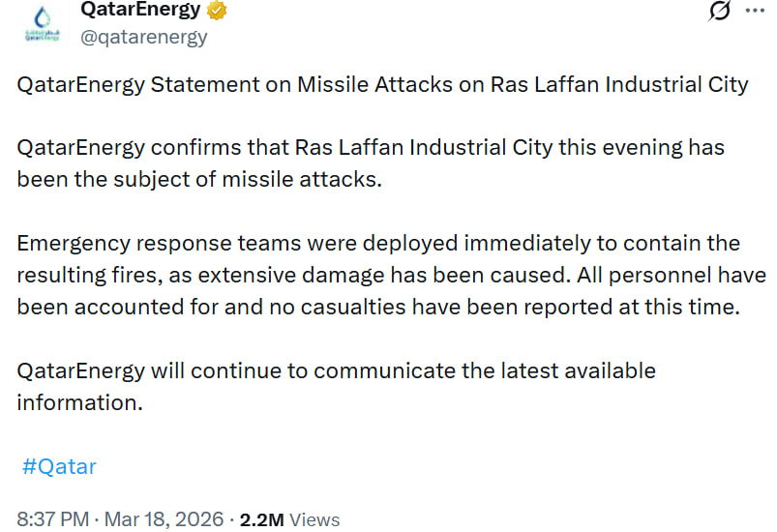Click the Mar 18, 2026 date
This screenshot has height=532, width=777.
coord(163,519)
